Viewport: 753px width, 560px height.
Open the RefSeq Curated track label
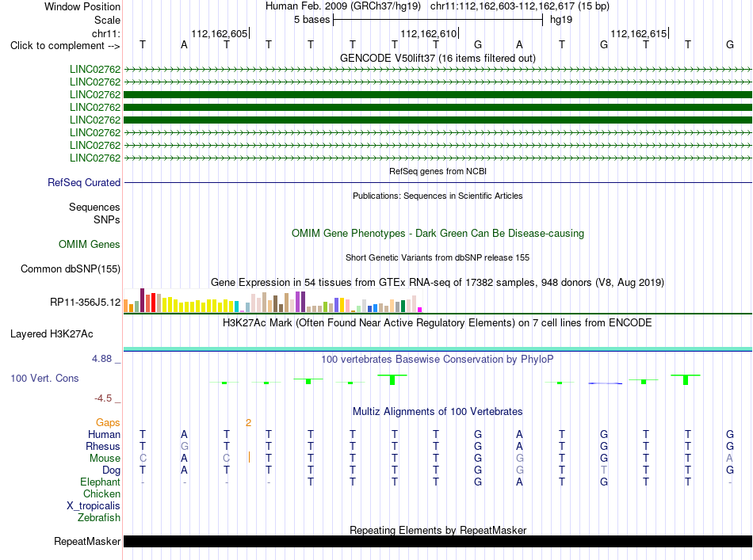pyautogui.click(x=83, y=182)
